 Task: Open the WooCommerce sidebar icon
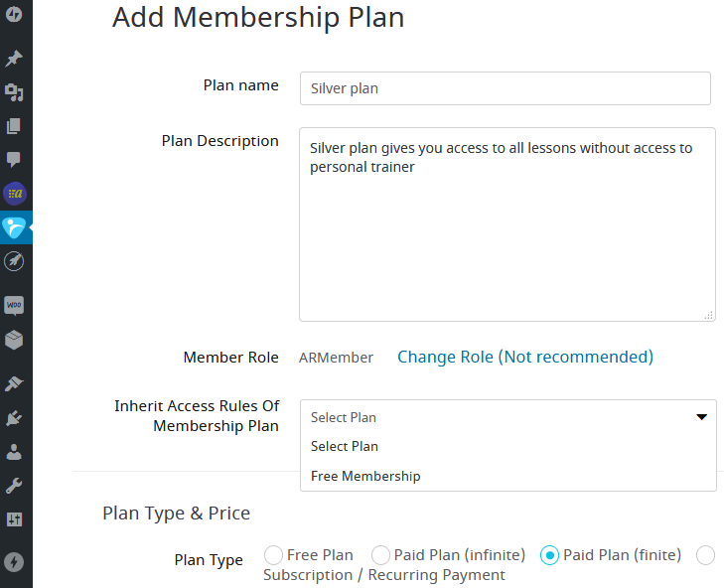pos(14,305)
